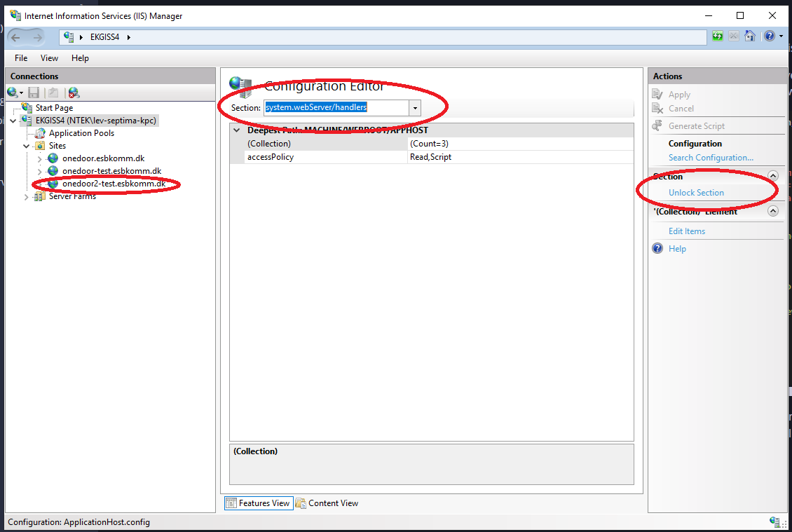792x532 pixels.
Task: Collapse the EKGISS4 server node
Action: coord(13,120)
